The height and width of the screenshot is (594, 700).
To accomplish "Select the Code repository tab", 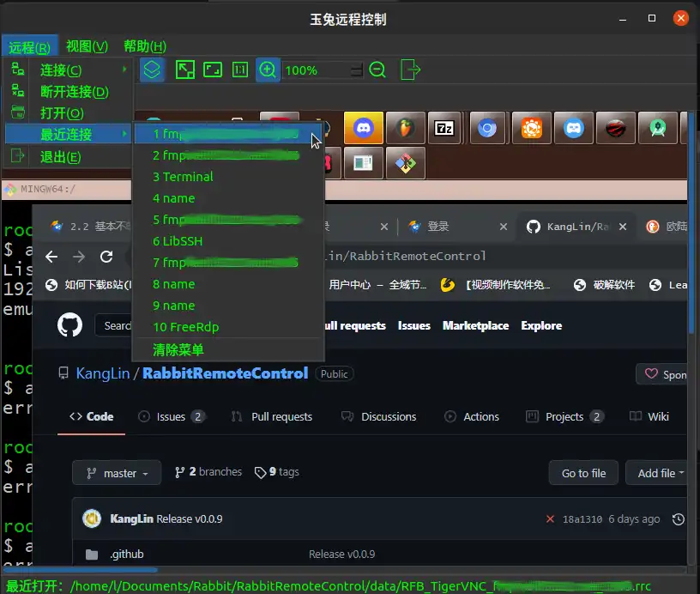I will pos(92,416).
